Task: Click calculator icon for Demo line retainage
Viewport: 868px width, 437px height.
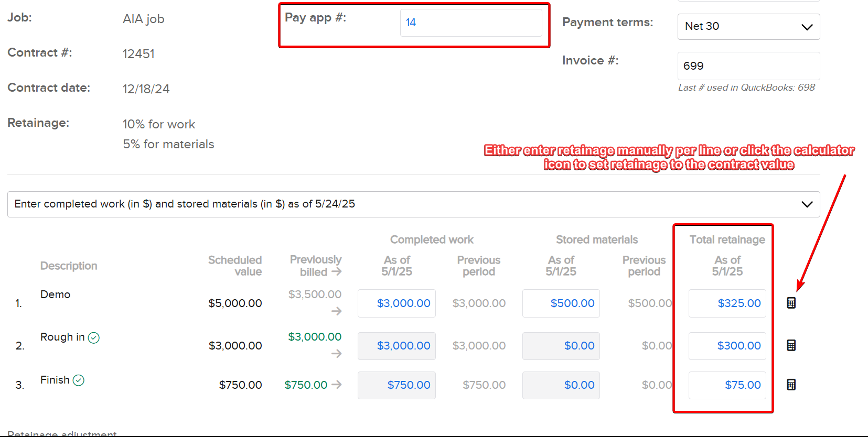Action: [791, 303]
